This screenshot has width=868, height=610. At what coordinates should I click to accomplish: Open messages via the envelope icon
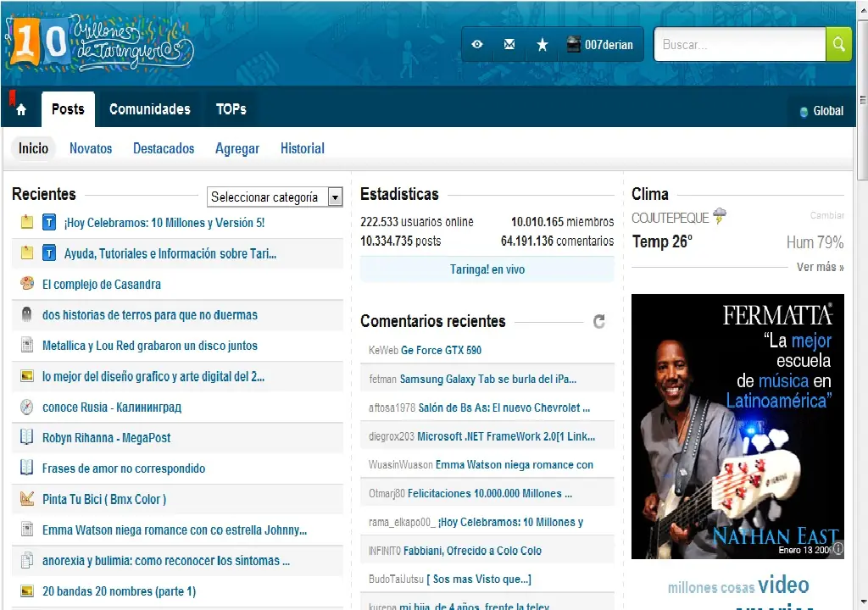point(509,44)
